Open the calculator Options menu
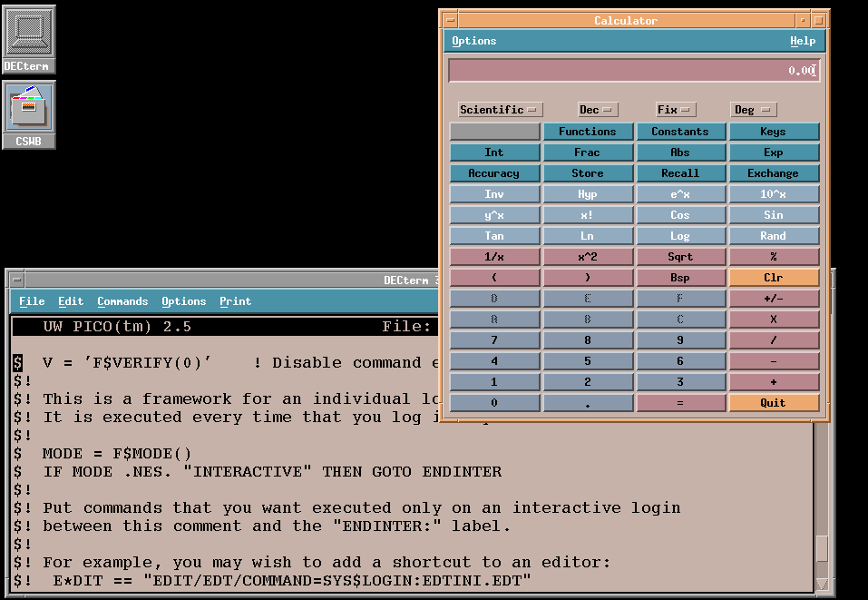This screenshot has height=600, width=868. tap(474, 41)
